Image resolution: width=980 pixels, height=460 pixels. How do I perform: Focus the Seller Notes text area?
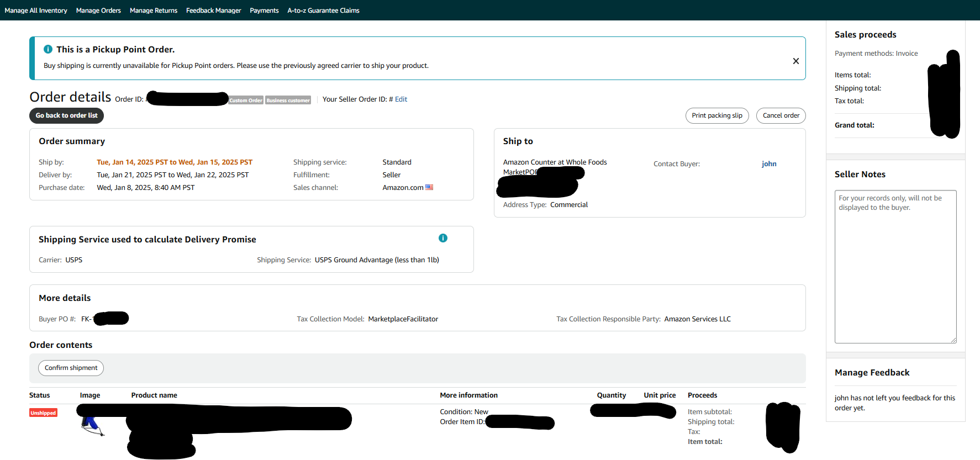tap(895, 267)
